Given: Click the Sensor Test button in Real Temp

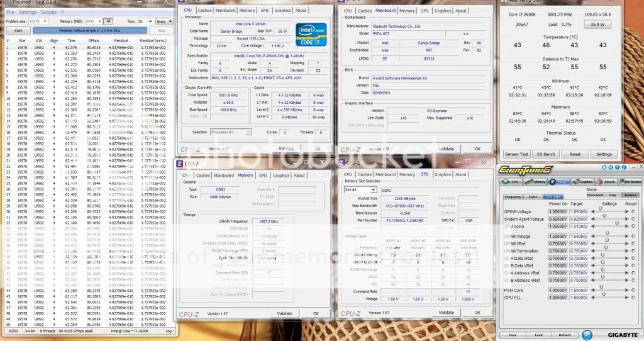Looking at the screenshot, I should [x=516, y=154].
